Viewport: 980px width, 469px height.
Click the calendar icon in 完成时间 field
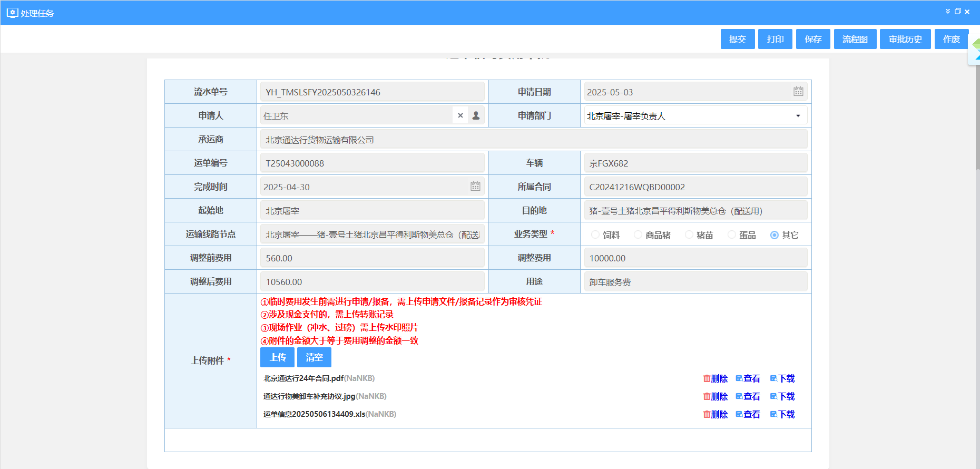475,187
